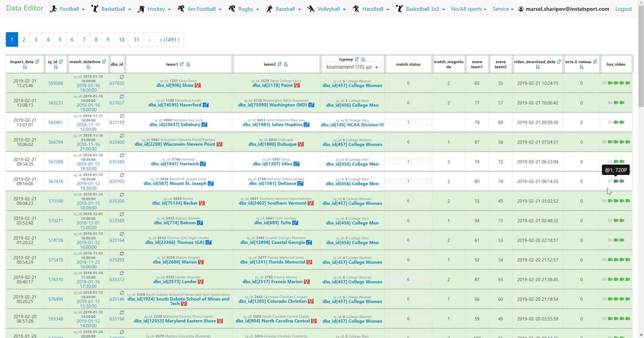Image resolution: width=644 pixels, height=338 pixels.
Task: Open the Handball menu
Action: click(x=371, y=9)
